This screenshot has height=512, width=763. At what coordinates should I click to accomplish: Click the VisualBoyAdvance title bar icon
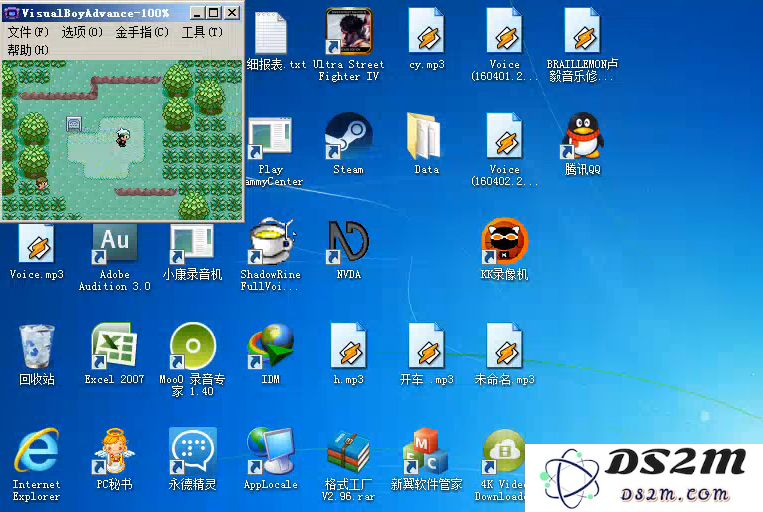coord(11,13)
